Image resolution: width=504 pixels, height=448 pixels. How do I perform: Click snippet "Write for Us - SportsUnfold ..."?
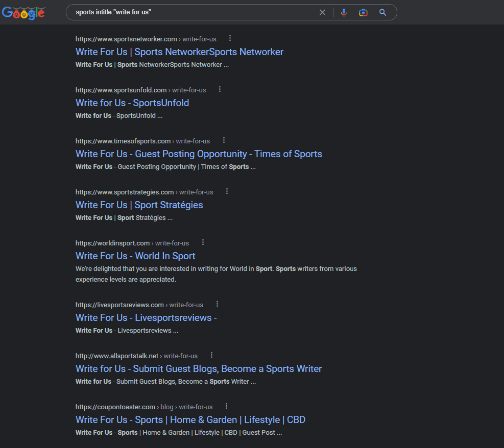(x=119, y=116)
